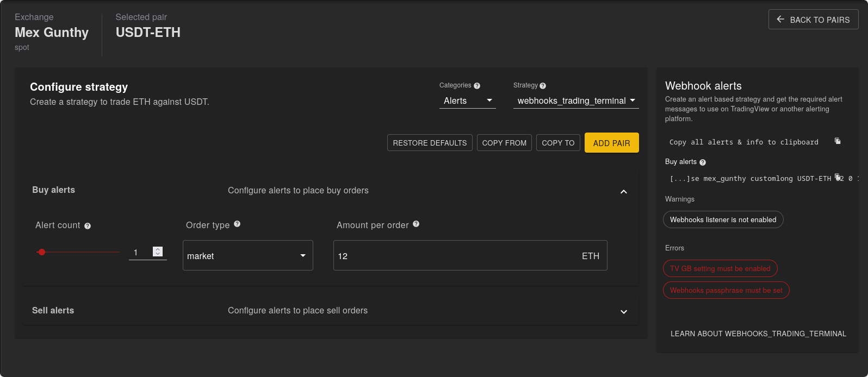
Task: Click the 'Configure strategy' heading
Action: click(79, 87)
